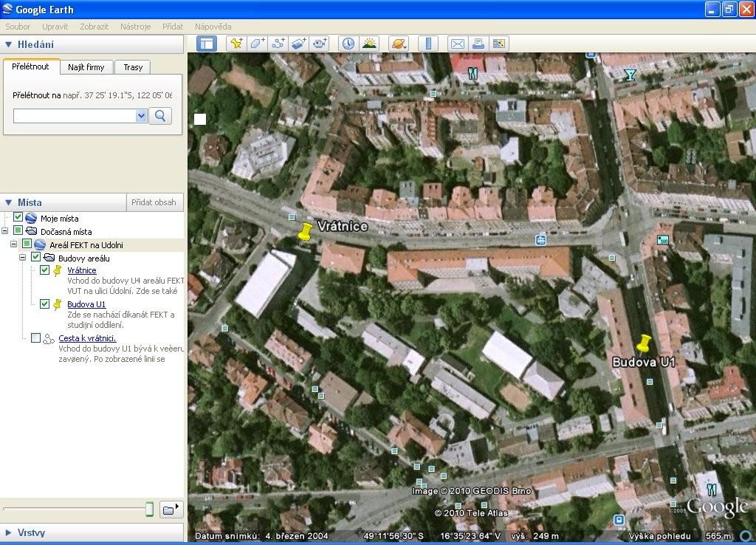The width and height of the screenshot is (756, 545).
Task: Click the search magnifying glass button
Action: click(160, 116)
